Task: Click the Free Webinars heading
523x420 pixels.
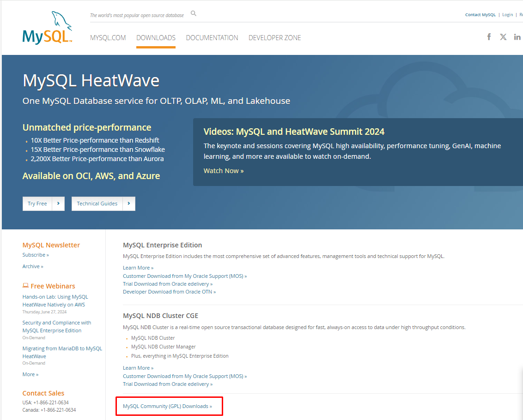Action: (x=53, y=286)
